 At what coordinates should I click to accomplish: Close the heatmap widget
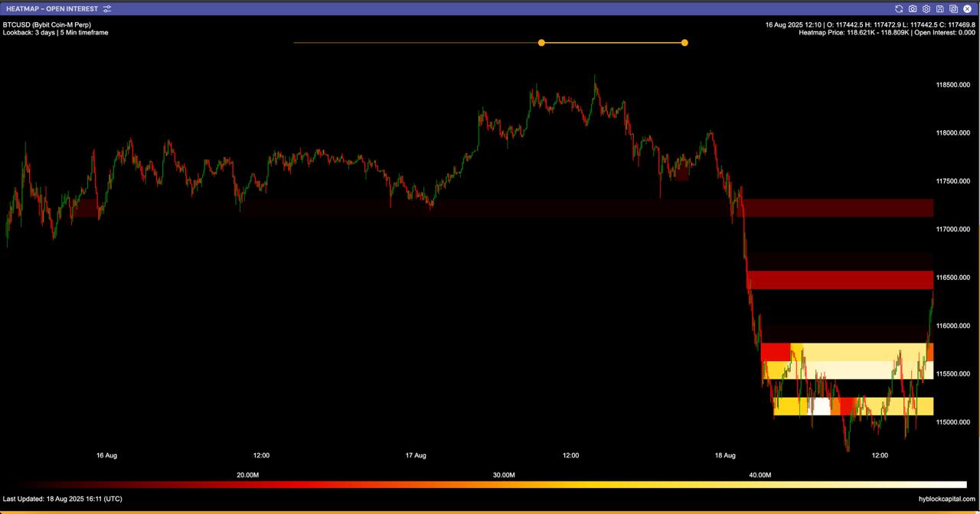pyautogui.click(x=968, y=8)
